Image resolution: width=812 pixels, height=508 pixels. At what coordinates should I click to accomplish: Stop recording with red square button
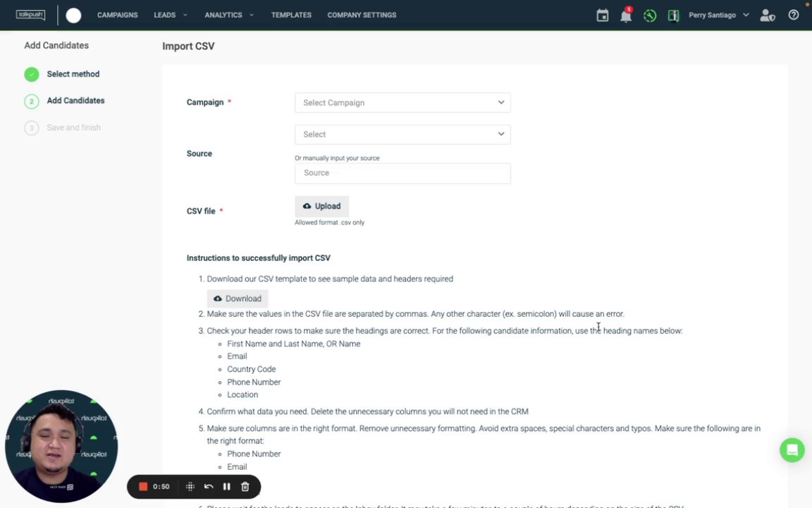point(144,486)
